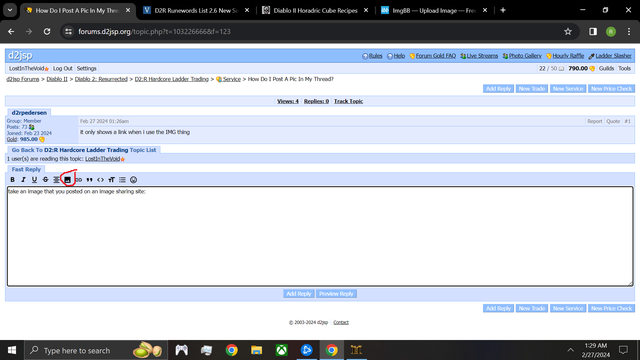
Task: Open the Hourly Raffle link
Action: click(x=568, y=56)
